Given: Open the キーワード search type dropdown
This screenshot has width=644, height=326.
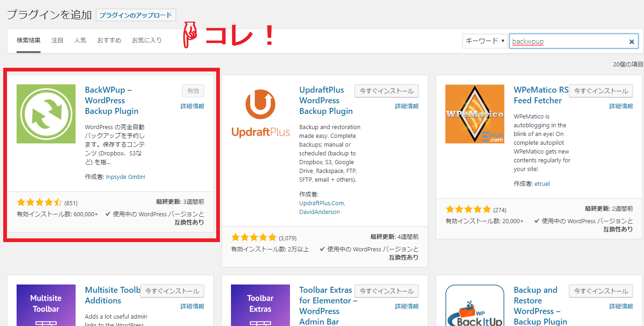Looking at the screenshot, I should click(485, 41).
